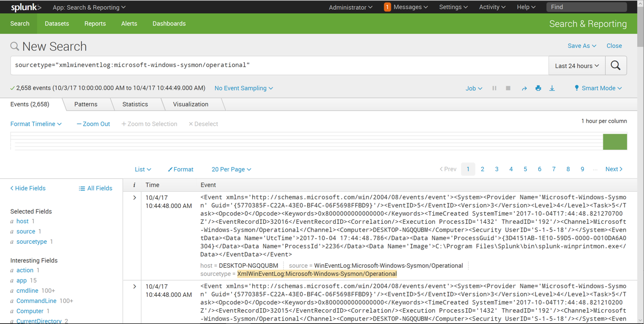Open Administrator menu
The image size is (644, 324).
[x=351, y=7]
